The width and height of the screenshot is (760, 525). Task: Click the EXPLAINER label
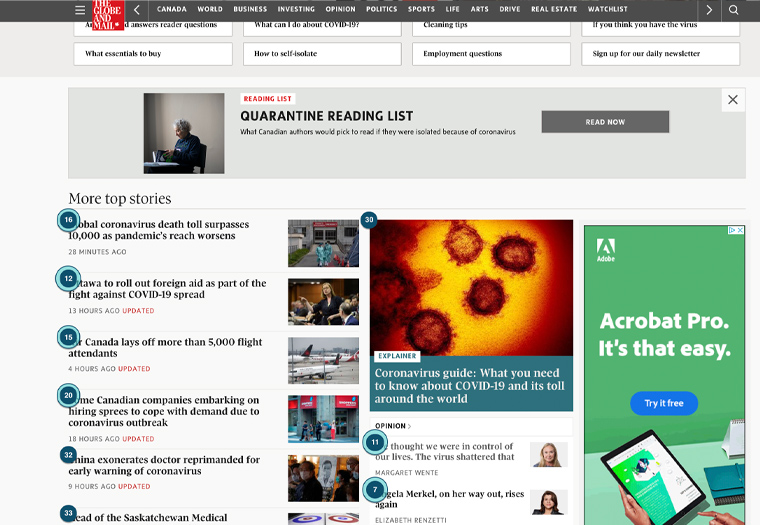pos(397,356)
